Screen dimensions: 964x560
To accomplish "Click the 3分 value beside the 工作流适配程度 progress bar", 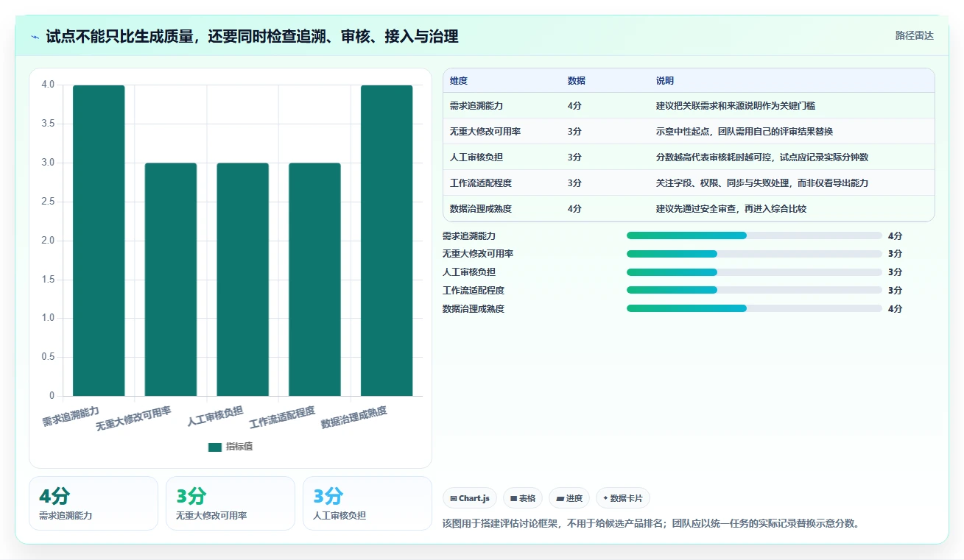I will click(895, 291).
